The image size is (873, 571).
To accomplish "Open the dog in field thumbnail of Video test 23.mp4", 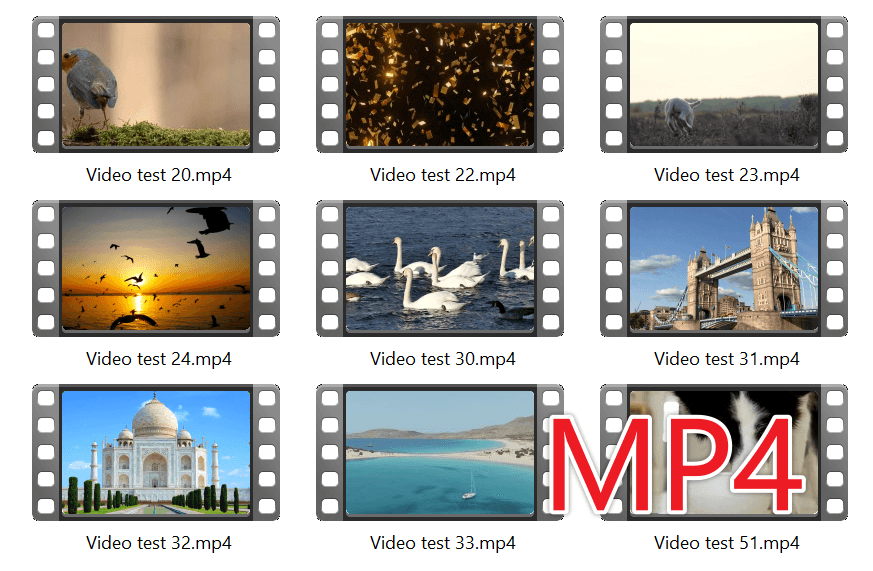I will pyautogui.click(x=724, y=85).
